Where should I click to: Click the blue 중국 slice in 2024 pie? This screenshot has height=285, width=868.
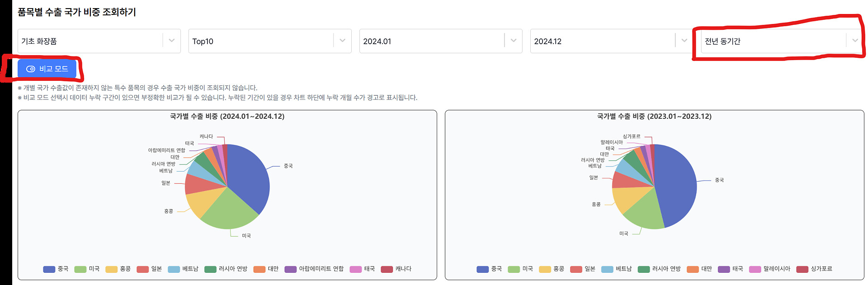click(248, 176)
